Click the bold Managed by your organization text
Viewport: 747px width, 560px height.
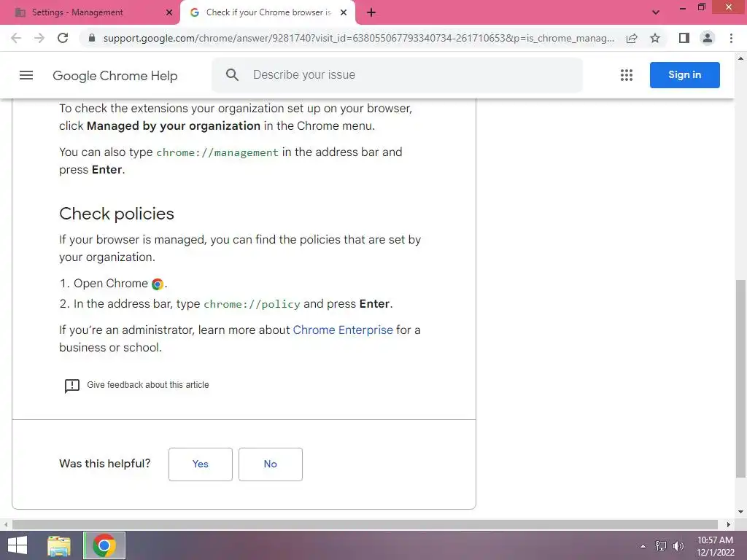[x=174, y=125]
